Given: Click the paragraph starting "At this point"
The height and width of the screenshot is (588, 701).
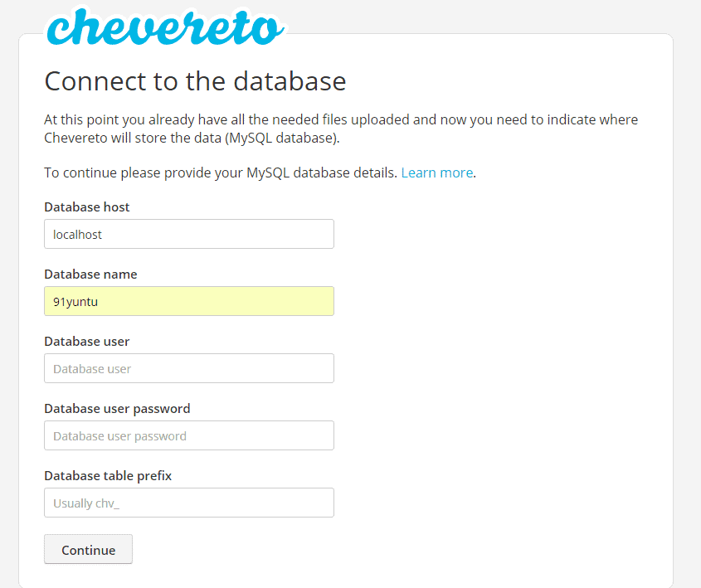Looking at the screenshot, I should 341,129.
